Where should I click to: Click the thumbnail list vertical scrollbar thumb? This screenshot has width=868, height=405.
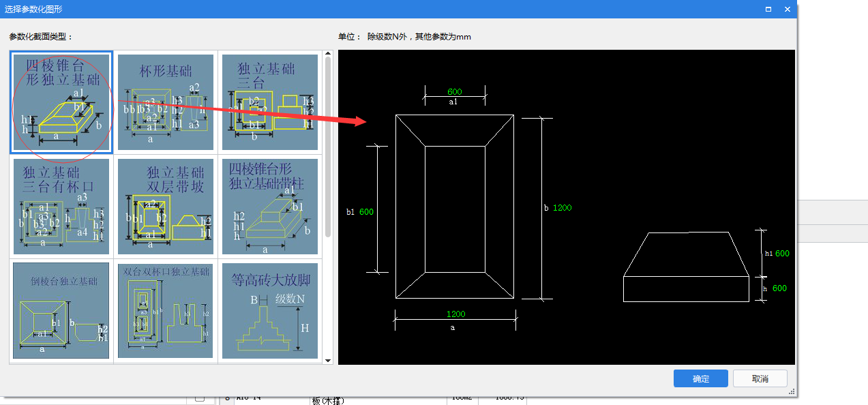328,147
